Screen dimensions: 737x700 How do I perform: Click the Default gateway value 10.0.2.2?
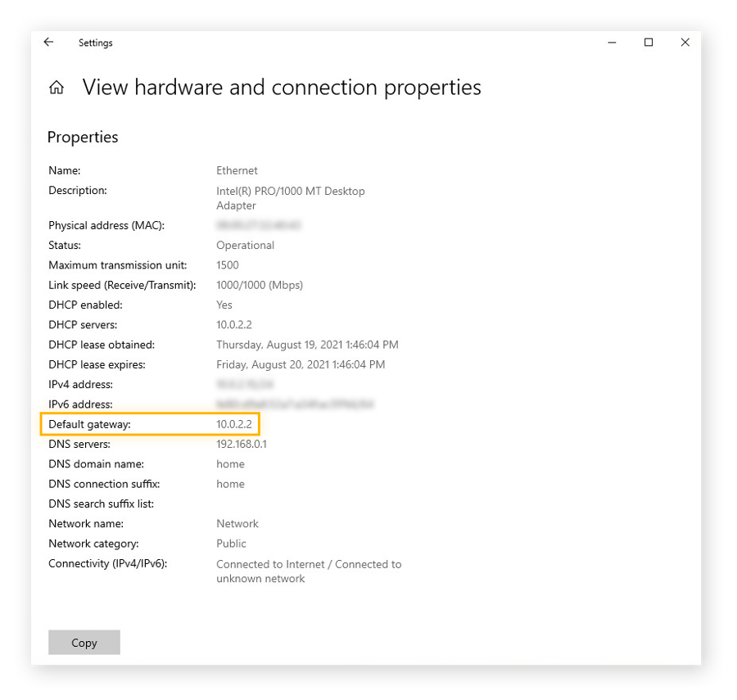pyautogui.click(x=235, y=424)
